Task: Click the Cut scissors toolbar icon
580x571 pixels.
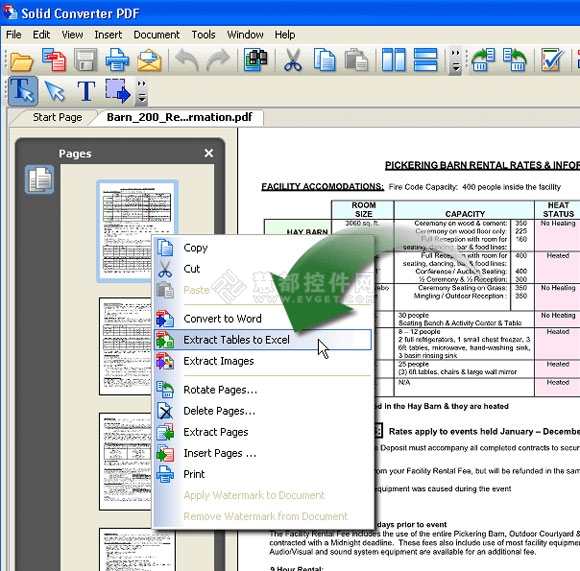Action: point(293,60)
